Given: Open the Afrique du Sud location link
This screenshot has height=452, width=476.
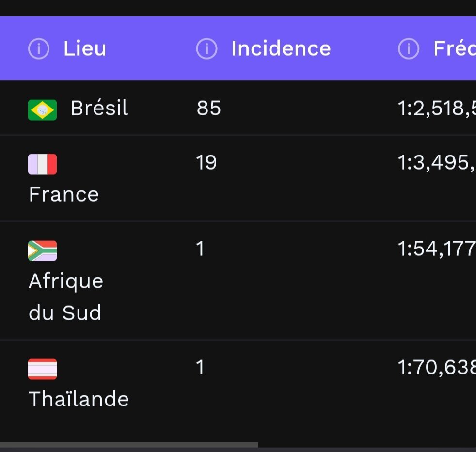Looking at the screenshot, I should tap(66, 296).
